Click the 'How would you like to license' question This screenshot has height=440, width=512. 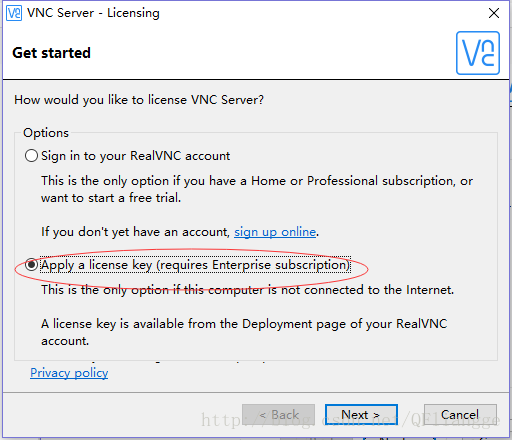(x=139, y=100)
